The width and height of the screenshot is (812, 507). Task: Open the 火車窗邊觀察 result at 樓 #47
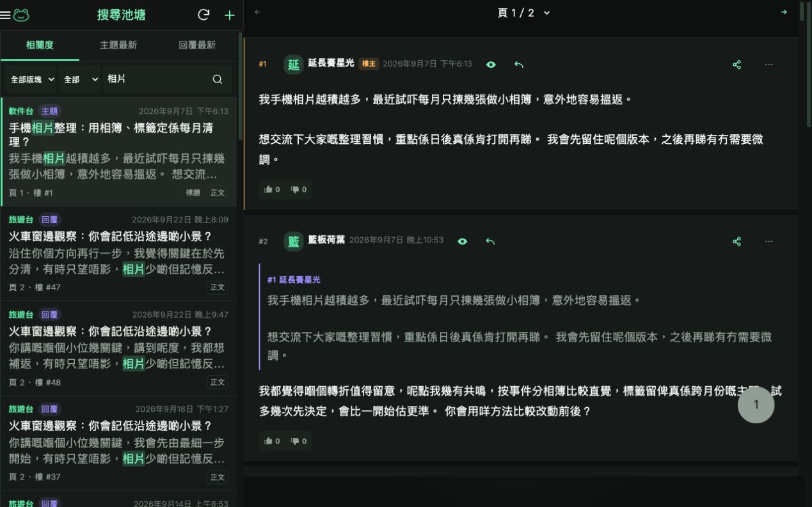(119, 254)
